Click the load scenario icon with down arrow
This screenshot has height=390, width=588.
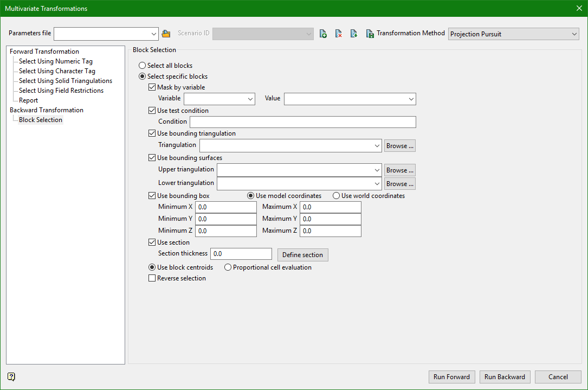point(353,34)
